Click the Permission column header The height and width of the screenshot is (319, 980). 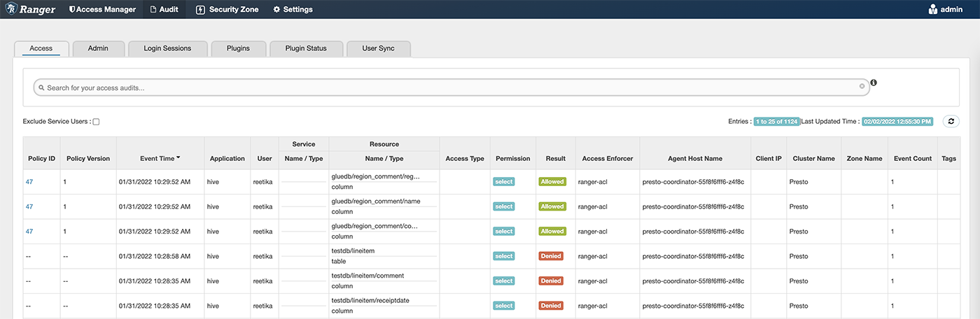pyautogui.click(x=513, y=159)
